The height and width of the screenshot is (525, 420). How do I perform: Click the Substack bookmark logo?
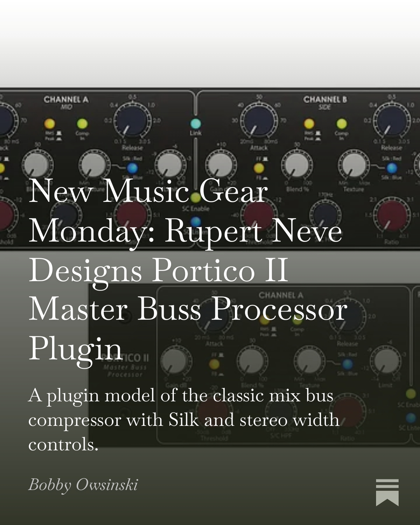click(x=387, y=492)
